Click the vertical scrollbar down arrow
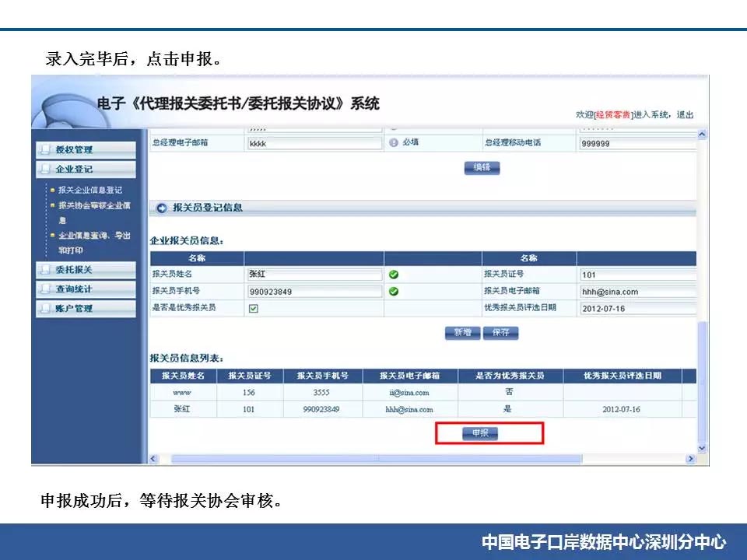 [x=702, y=448]
